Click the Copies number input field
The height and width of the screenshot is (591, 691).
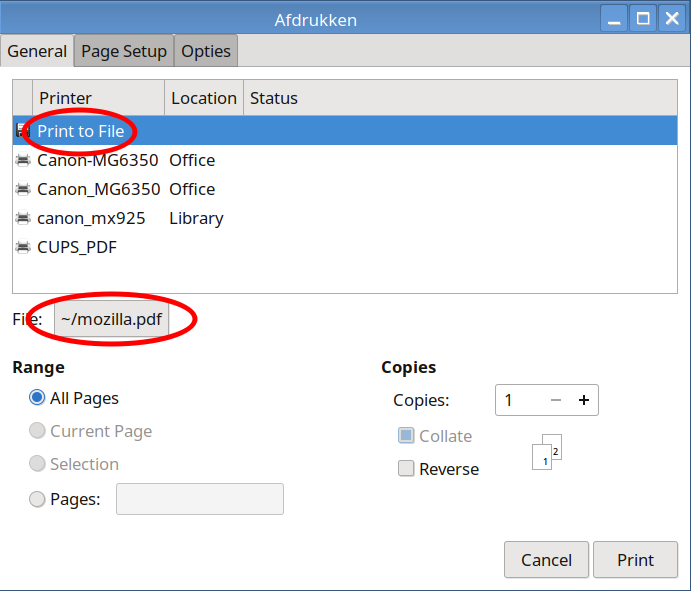pos(520,400)
